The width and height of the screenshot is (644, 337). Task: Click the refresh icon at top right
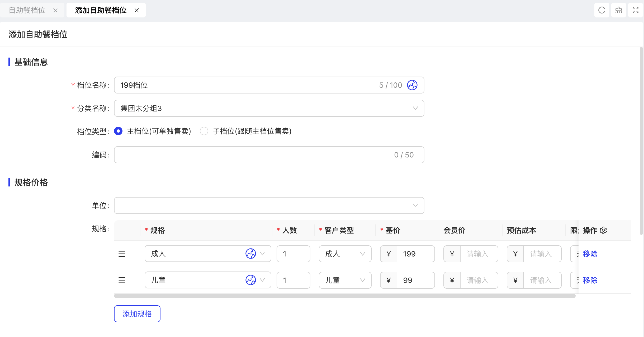pos(602,10)
